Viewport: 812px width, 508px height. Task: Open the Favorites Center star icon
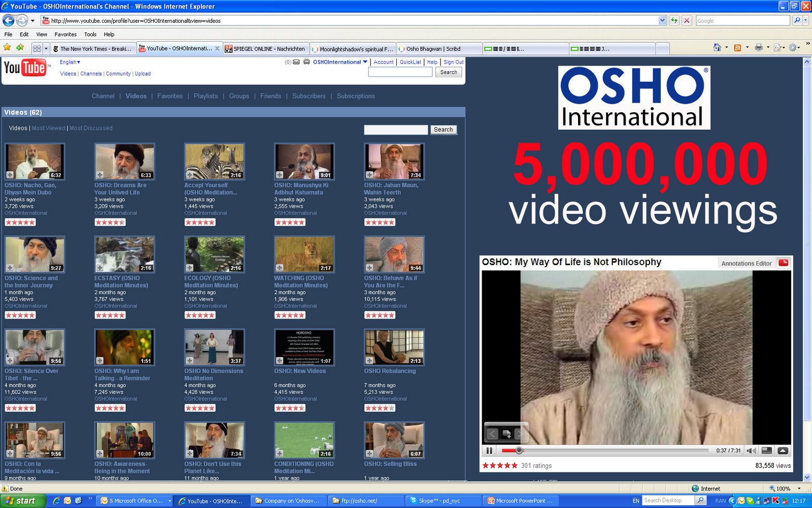(x=7, y=47)
